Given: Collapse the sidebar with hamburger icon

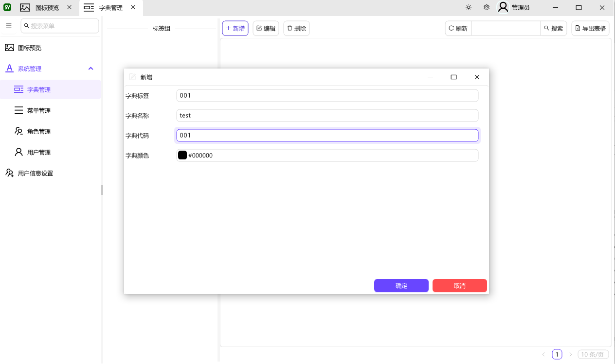Looking at the screenshot, I should pyautogui.click(x=9, y=26).
